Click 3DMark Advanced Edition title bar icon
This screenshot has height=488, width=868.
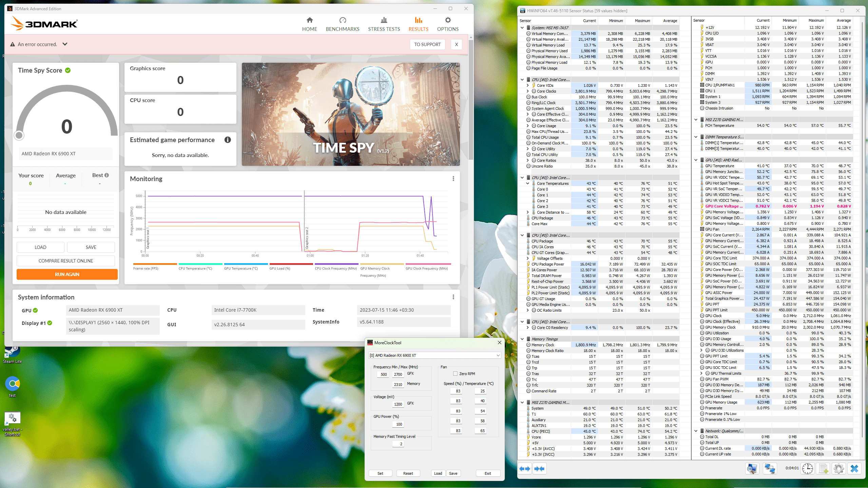(x=10, y=9)
